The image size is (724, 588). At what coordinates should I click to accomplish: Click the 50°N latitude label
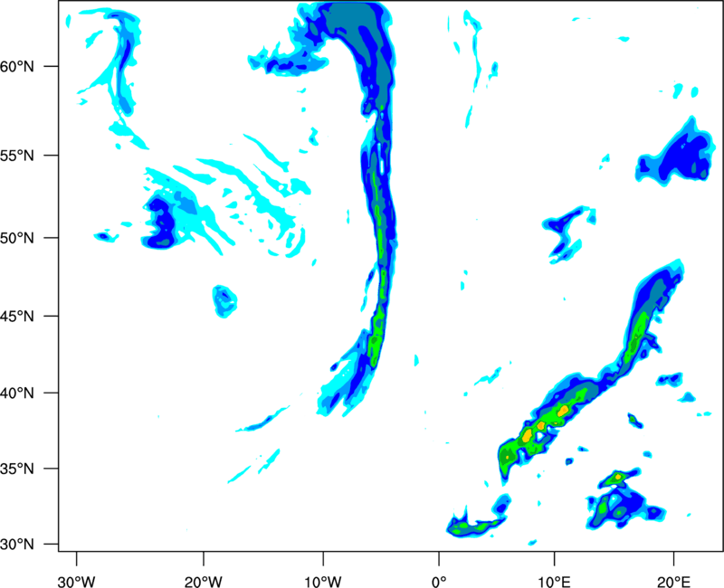click(17, 238)
